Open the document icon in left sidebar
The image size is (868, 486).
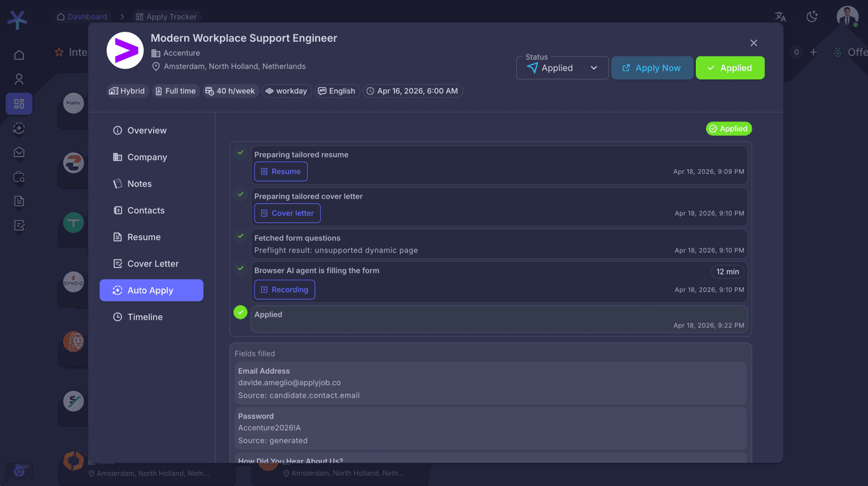click(x=19, y=201)
